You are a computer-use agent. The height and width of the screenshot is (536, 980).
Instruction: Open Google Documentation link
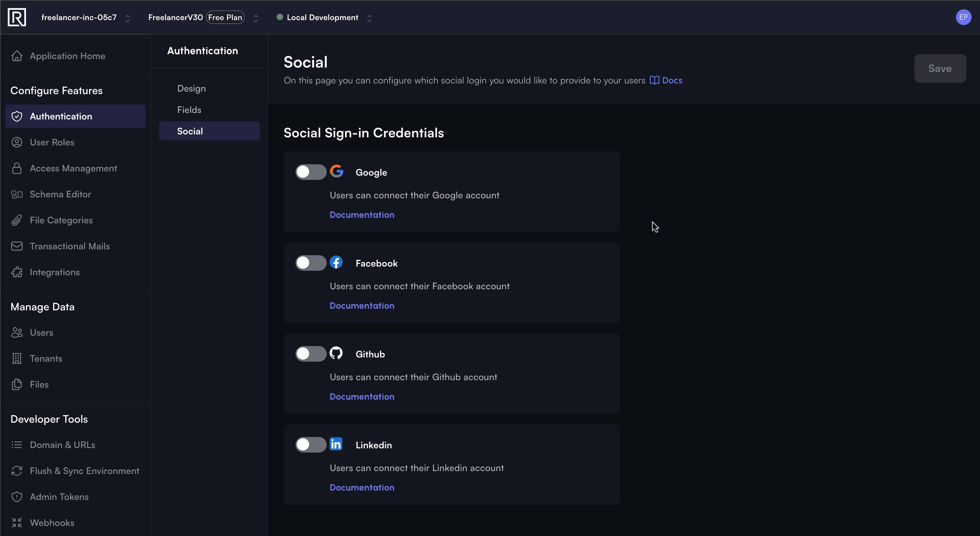(x=362, y=215)
